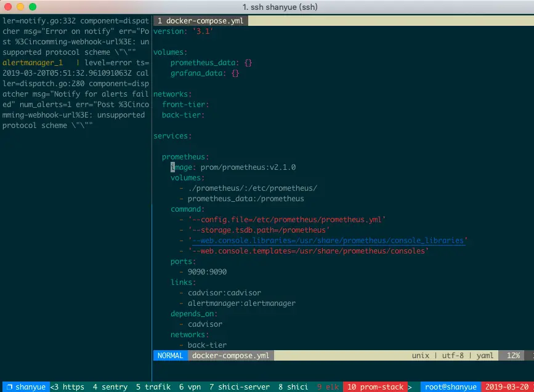
Task: Click the unix line-ending indicator
Action: coord(421,355)
